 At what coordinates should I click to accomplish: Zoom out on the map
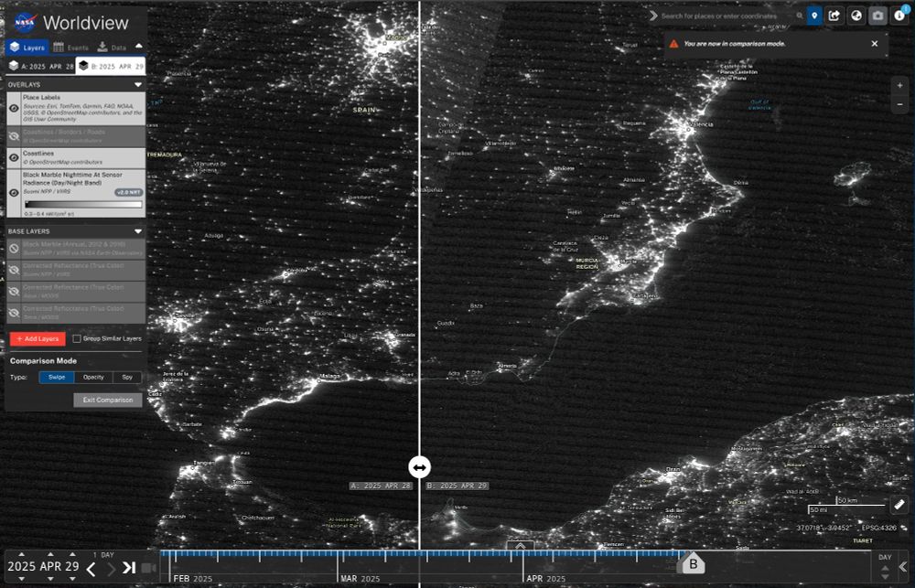[899, 104]
